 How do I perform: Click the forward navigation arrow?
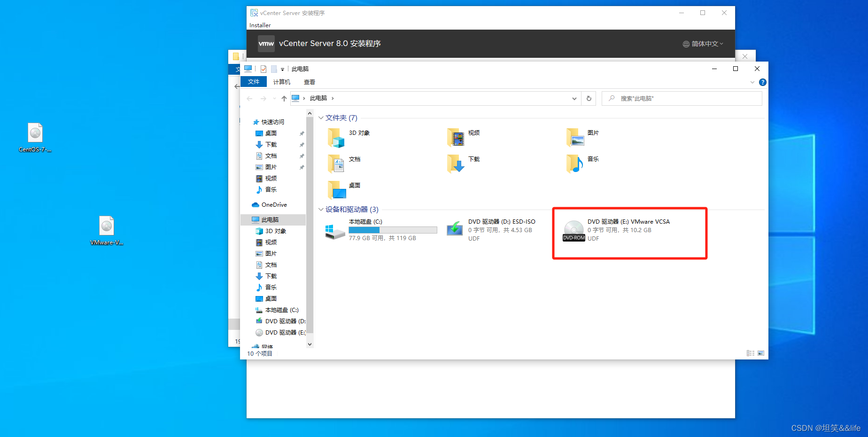click(263, 98)
